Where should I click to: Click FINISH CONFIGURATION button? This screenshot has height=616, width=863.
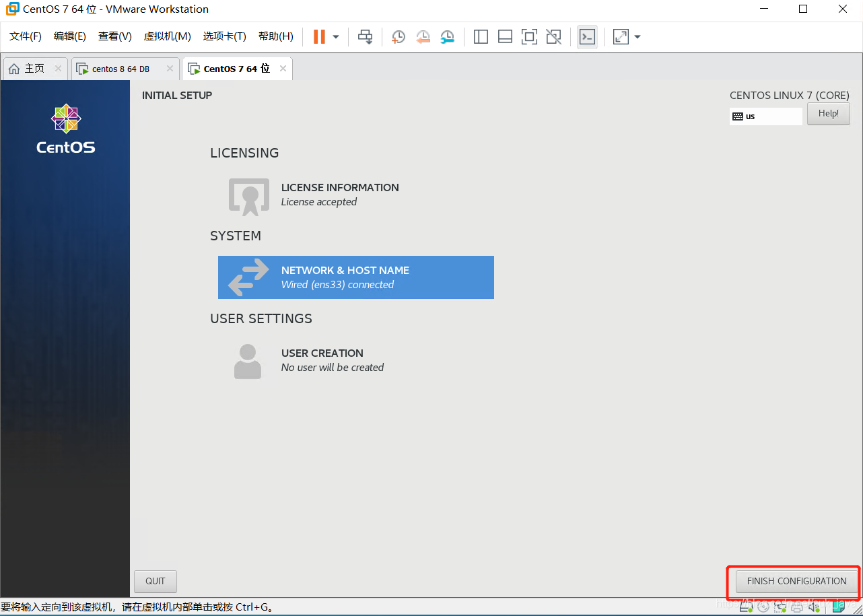(797, 582)
